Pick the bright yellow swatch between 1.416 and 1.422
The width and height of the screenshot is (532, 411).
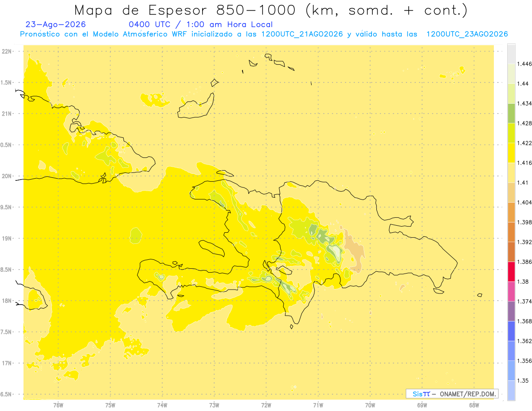(x=511, y=153)
